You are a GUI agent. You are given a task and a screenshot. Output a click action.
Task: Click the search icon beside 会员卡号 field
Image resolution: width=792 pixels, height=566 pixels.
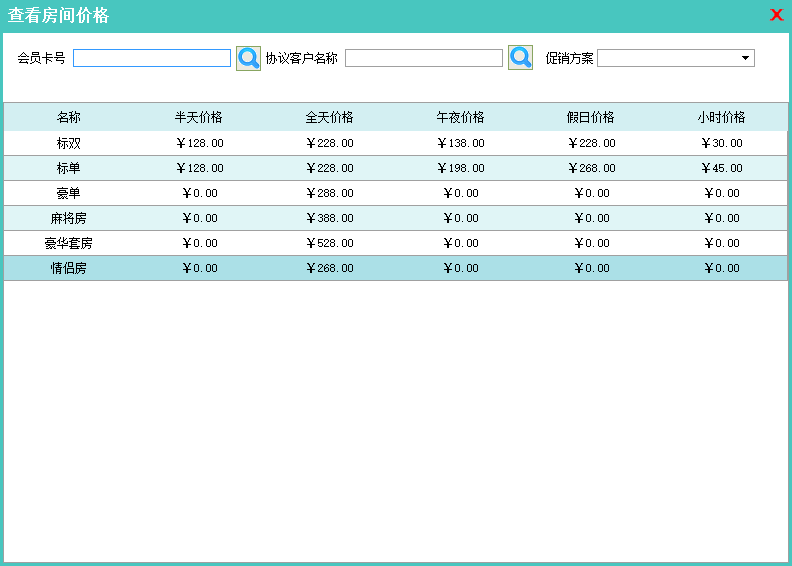(248, 58)
